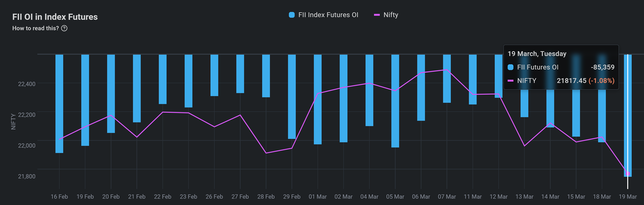Image resolution: width=644 pixels, height=205 pixels.
Task: Click the 19 Mar x-axis date label
Action: [x=627, y=197]
